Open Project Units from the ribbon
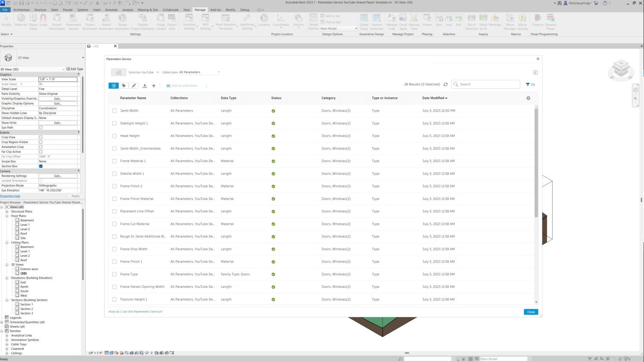Screen dimensions: 644x362 (x=172, y=21)
